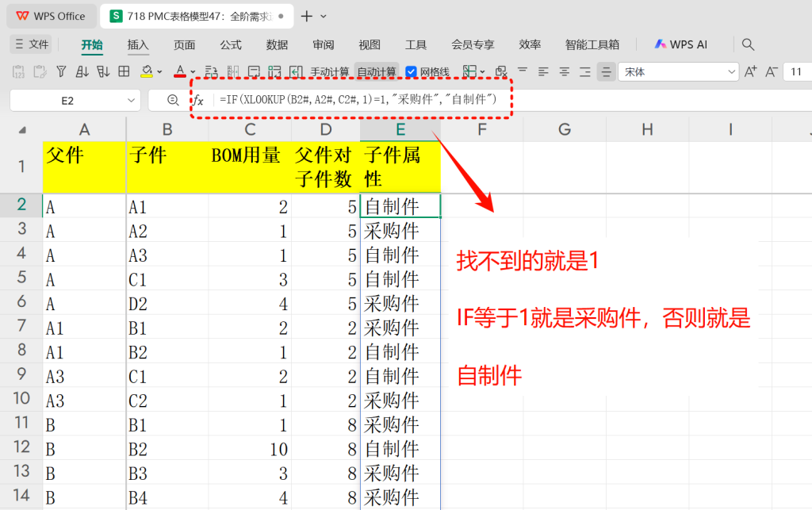This screenshot has width=812, height=510.
Task: Click the paste values clipboard icon
Action: pyautogui.click(x=18, y=71)
